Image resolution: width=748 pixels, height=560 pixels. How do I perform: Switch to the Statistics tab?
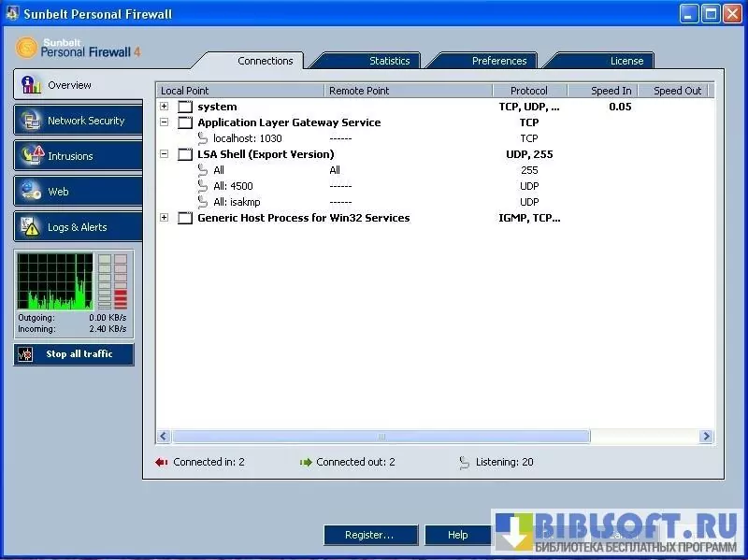click(389, 61)
